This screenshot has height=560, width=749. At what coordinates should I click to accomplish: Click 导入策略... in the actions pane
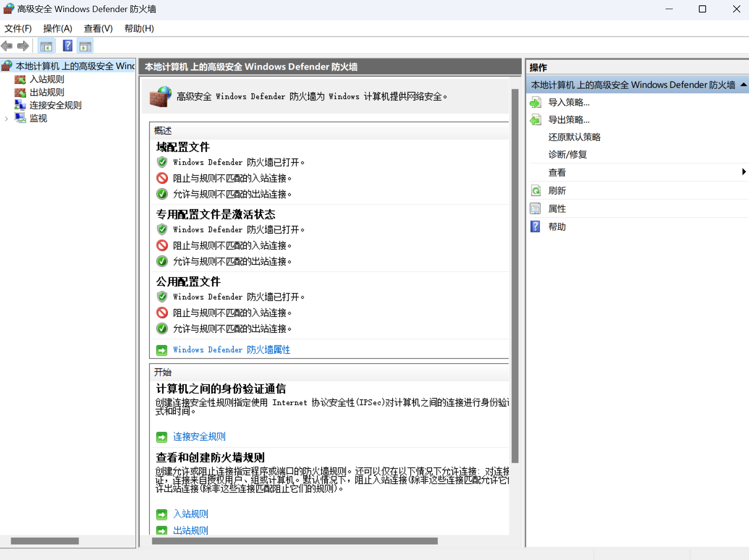pyautogui.click(x=569, y=102)
